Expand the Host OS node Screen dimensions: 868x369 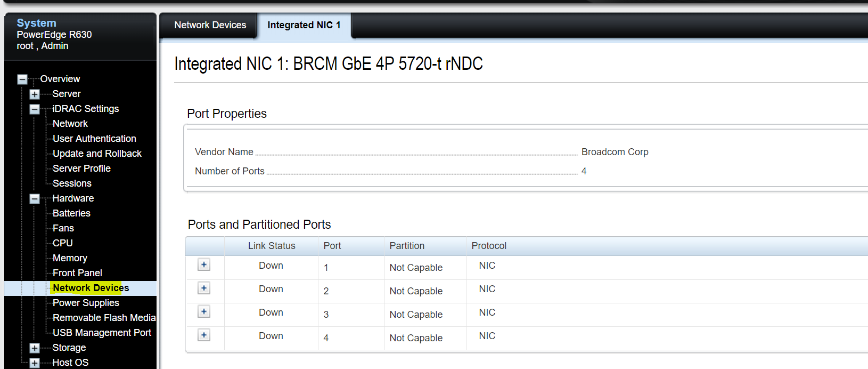pos(35,363)
